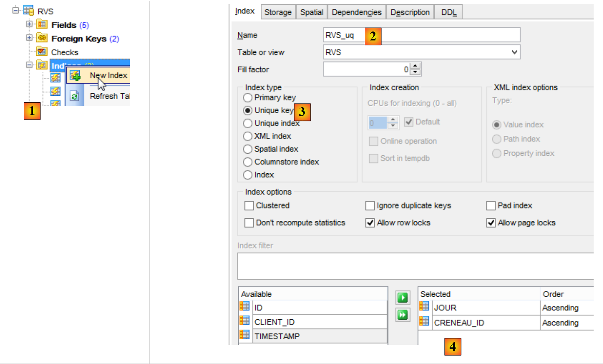The image size is (603, 364).
Task: Click the Foreign Keys folder icon
Action: [42, 38]
